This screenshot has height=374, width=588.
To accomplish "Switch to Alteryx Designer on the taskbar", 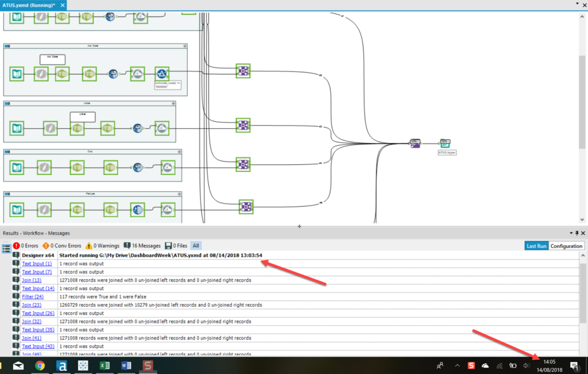I will tap(61, 365).
